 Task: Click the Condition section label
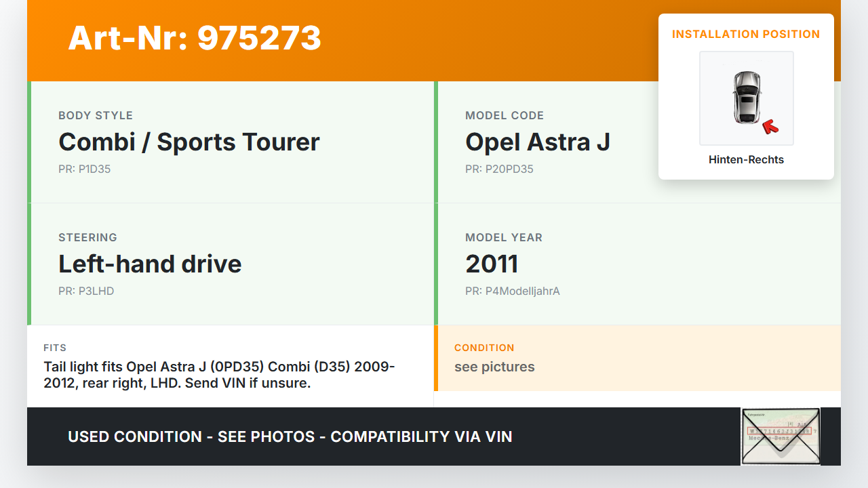pyautogui.click(x=484, y=348)
